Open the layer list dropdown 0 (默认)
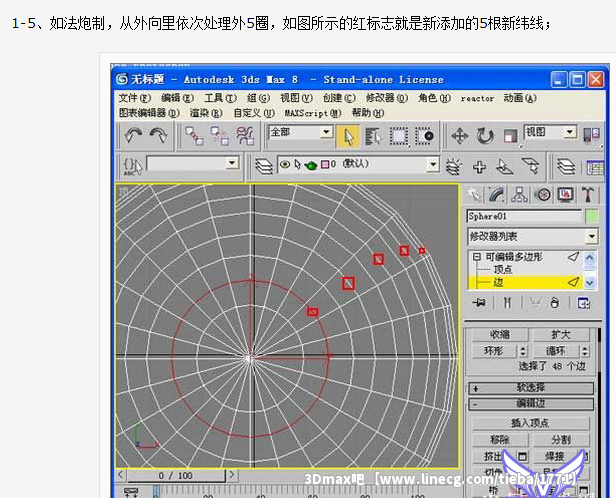Screen dimensions: 616x498 [x=358, y=164]
